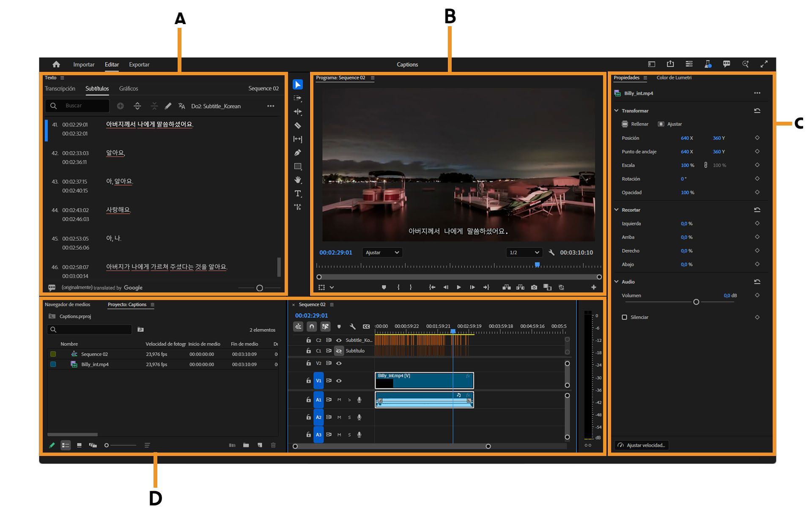Select the Pen tool
Viewport: 812px width, 524px height.
(x=298, y=153)
